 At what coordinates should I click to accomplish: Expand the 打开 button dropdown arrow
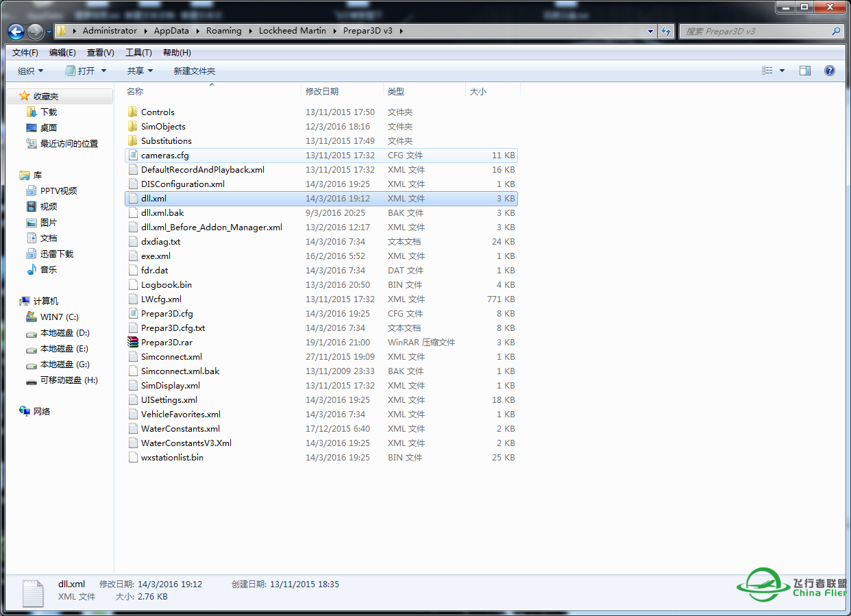(x=104, y=71)
